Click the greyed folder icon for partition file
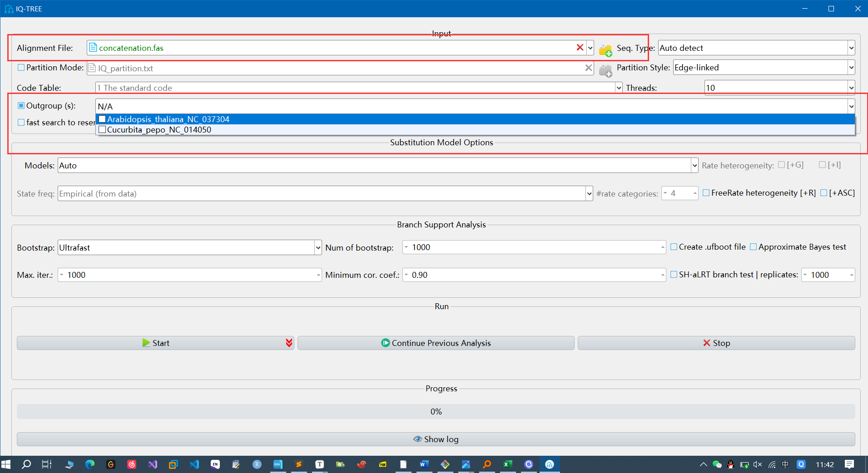This screenshot has height=473, width=868. (605, 70)
